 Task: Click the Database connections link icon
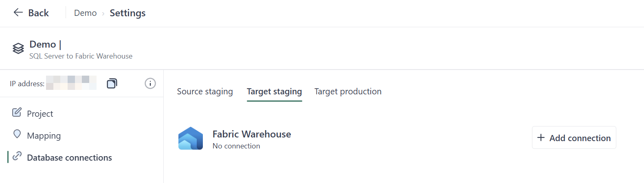17,156
